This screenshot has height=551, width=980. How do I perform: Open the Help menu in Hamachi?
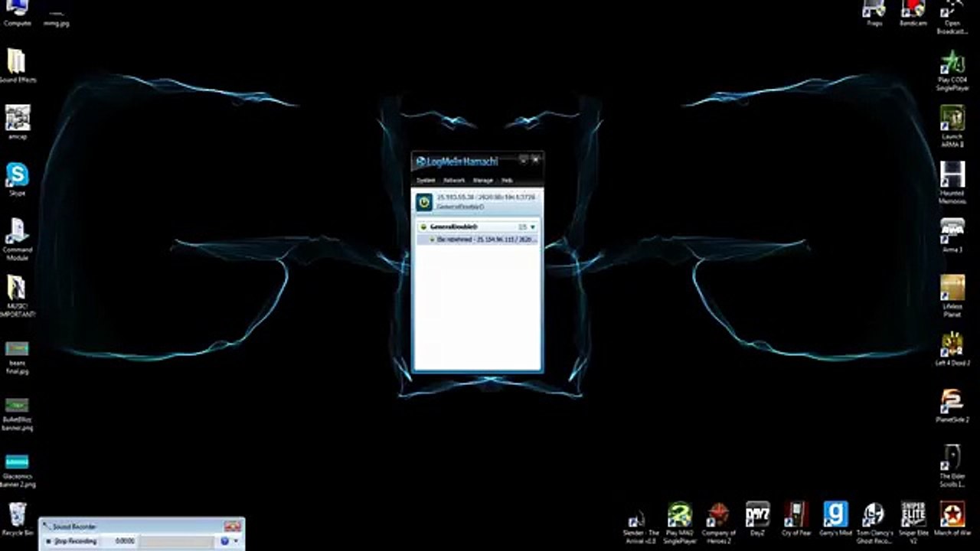[x=507, y=181]
